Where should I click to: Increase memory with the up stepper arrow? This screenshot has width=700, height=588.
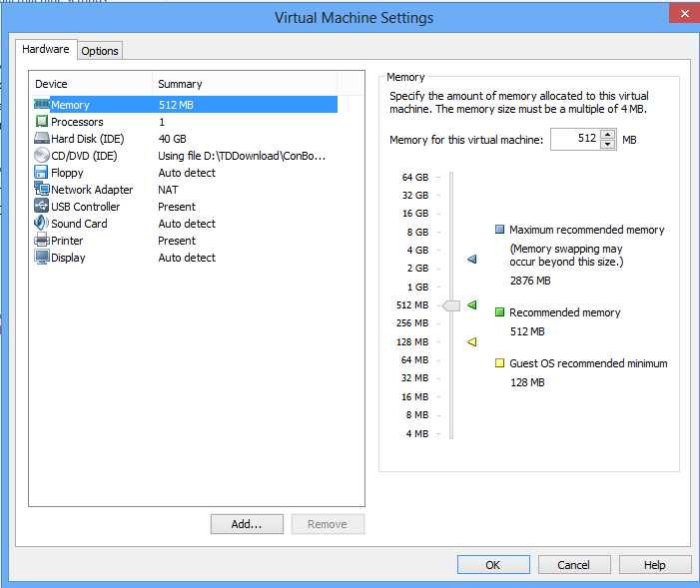608,135
